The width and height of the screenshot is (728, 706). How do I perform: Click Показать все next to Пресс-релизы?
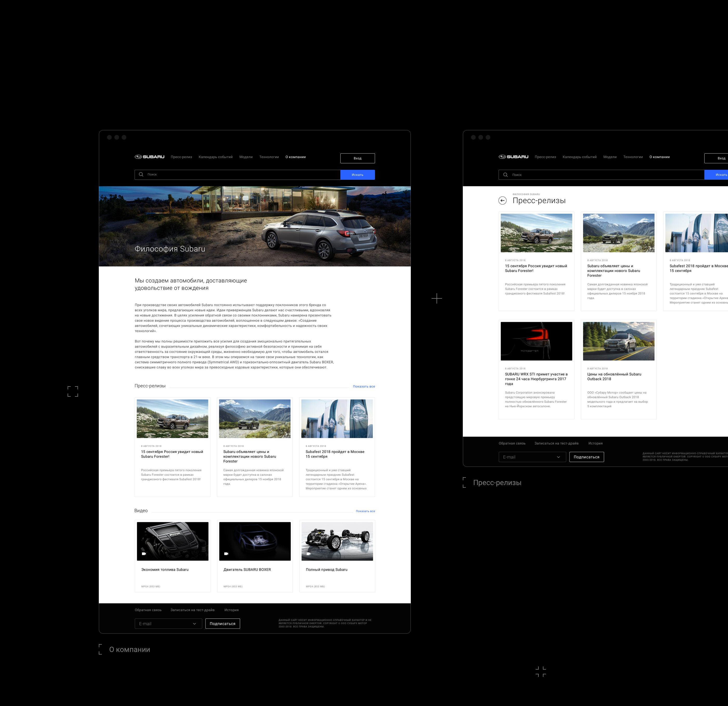[x=364, y=387]
